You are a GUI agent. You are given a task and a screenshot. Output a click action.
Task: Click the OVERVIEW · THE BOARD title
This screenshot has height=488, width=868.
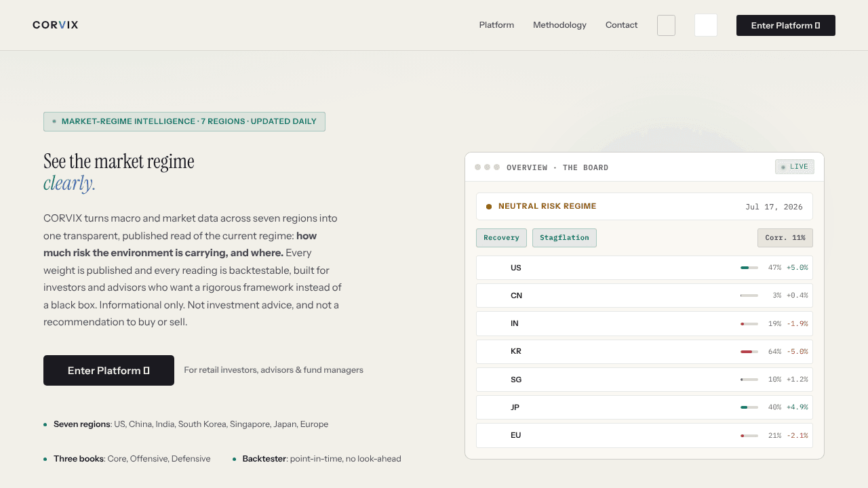(x=557, y=167)
